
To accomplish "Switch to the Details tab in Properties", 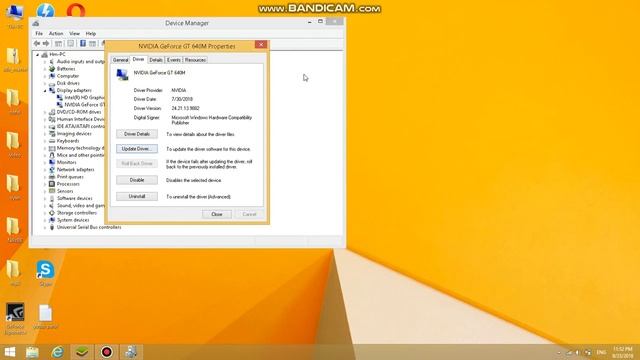I will (x=156, y=60).
